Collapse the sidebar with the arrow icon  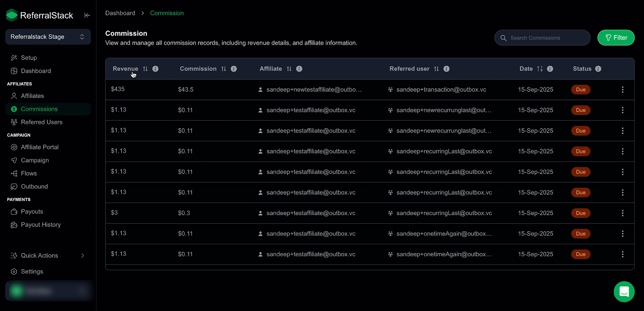click(x=87, y=15)
